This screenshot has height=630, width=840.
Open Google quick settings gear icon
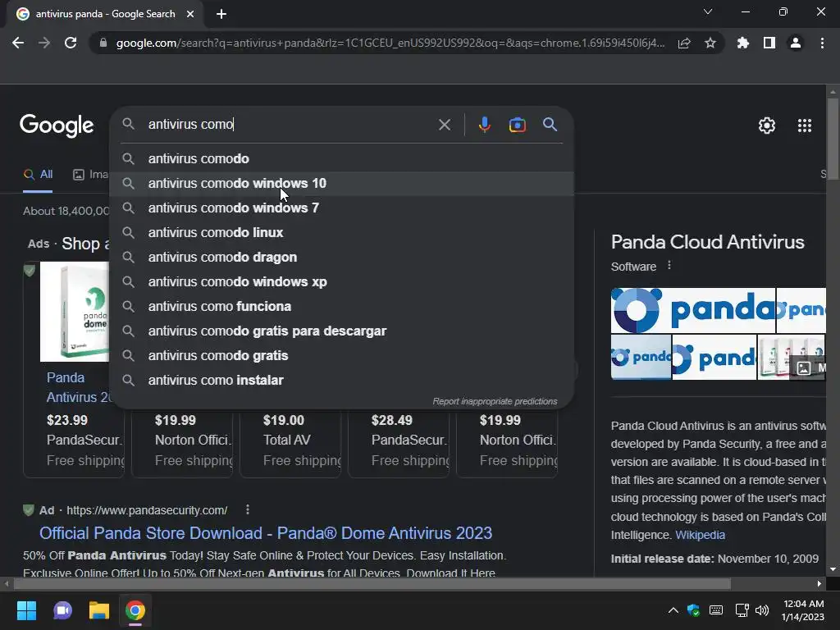(x=767, y=126)
